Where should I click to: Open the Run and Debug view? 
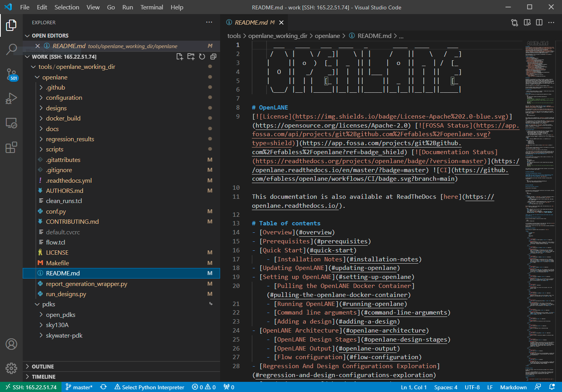click(11, 98)
